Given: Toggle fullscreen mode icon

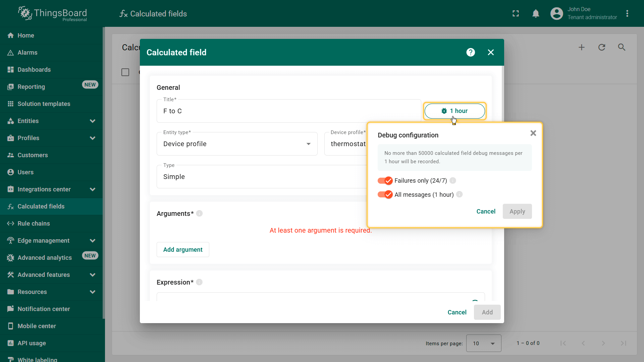Looking at the screenshot, I should (516, 14).
